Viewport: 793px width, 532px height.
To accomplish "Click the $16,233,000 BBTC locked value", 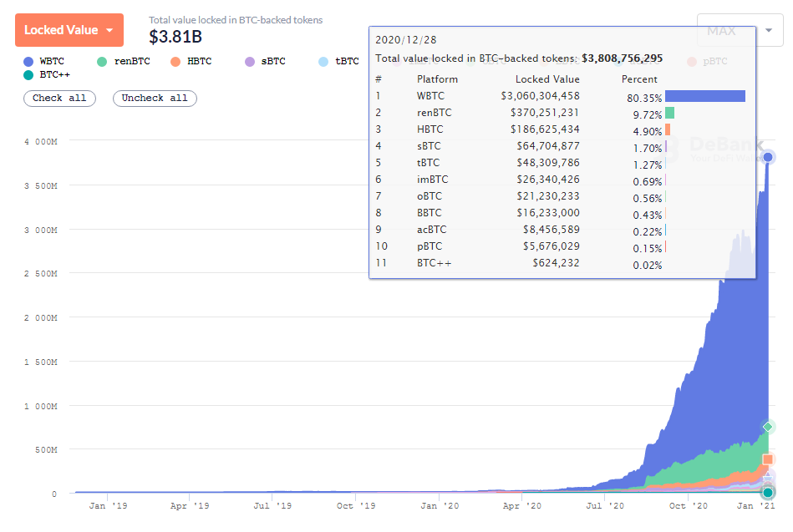I will [x=548, y=213].
